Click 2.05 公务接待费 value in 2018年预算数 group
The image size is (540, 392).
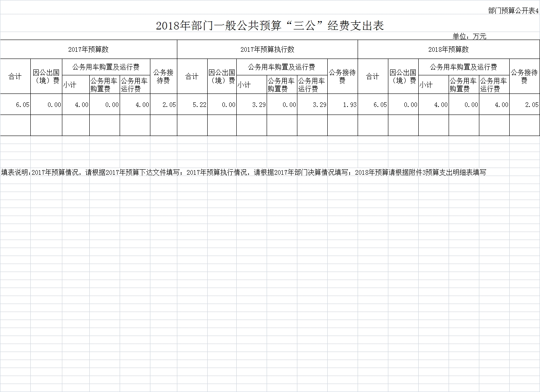tap(524, 104)
